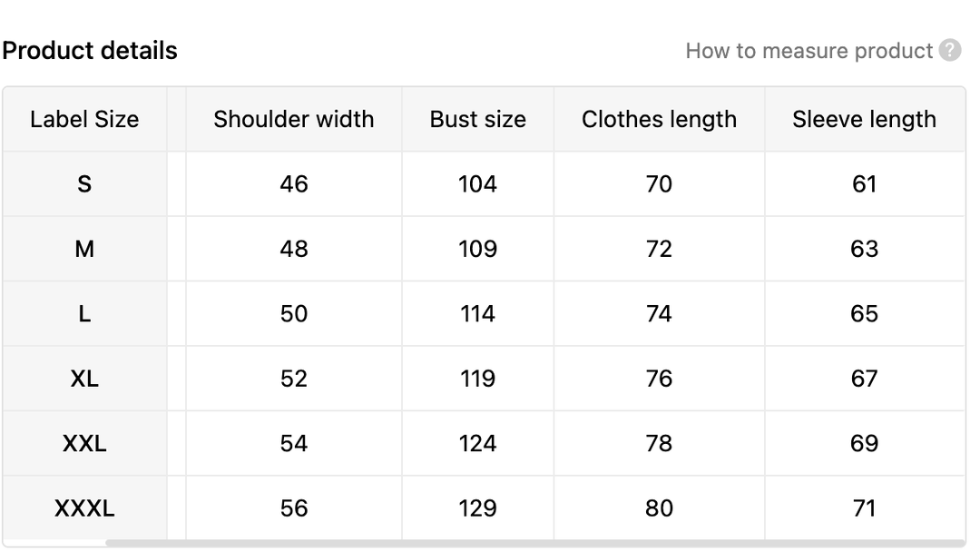Select the bust size value 129
Screen dimensions: 980x552
point(477,508)
